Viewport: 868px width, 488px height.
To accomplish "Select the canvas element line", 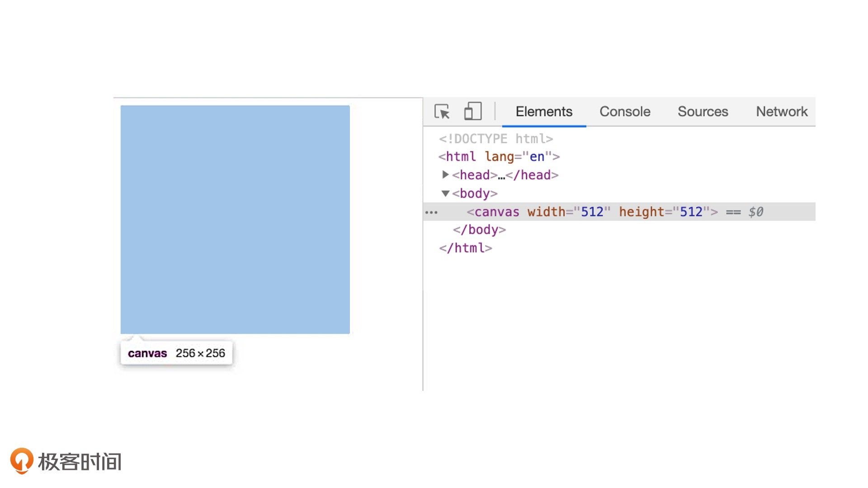I will (x=493, y=212).
